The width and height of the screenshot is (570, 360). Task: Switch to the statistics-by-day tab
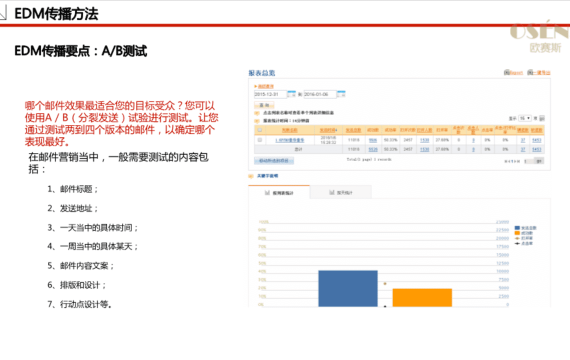[341, 192]
